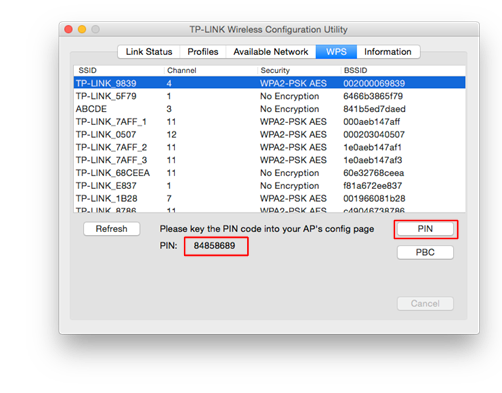Image resolution: width=502 pixels, height=393 pixels.
Task: Switch to the Link Status tab
Action: click(149, 52)
